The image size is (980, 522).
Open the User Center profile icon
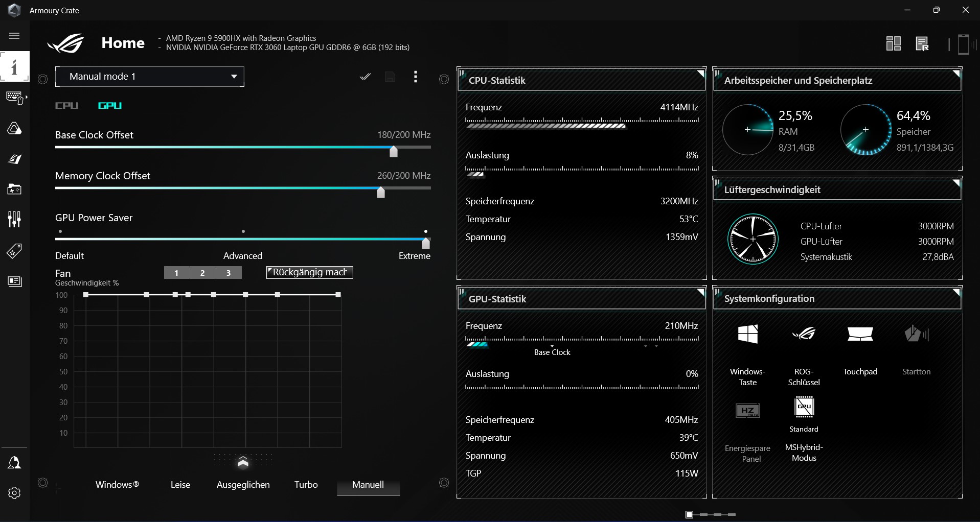(x=14, y=463)
